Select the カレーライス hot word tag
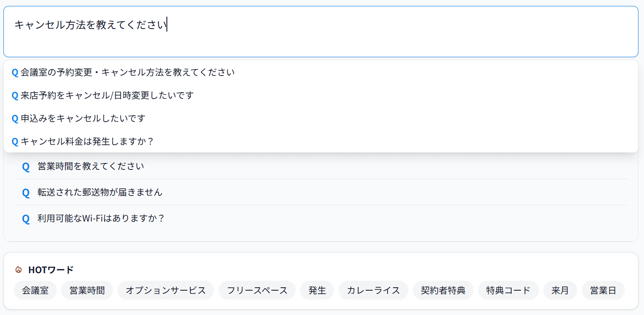Viewport: 644px width, 315px height. [373, 291]
